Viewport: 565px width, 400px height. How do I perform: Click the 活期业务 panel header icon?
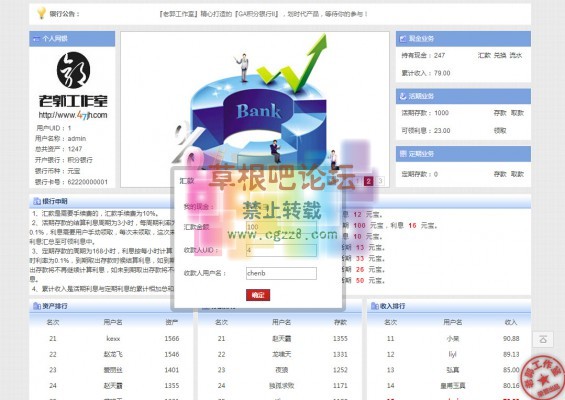coord(403,96)
